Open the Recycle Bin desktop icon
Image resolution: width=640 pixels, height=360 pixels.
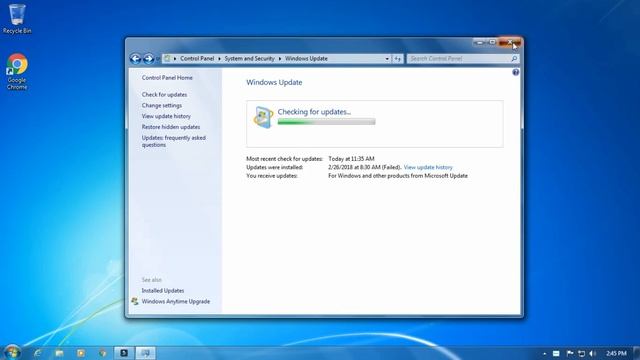point(17,18)
